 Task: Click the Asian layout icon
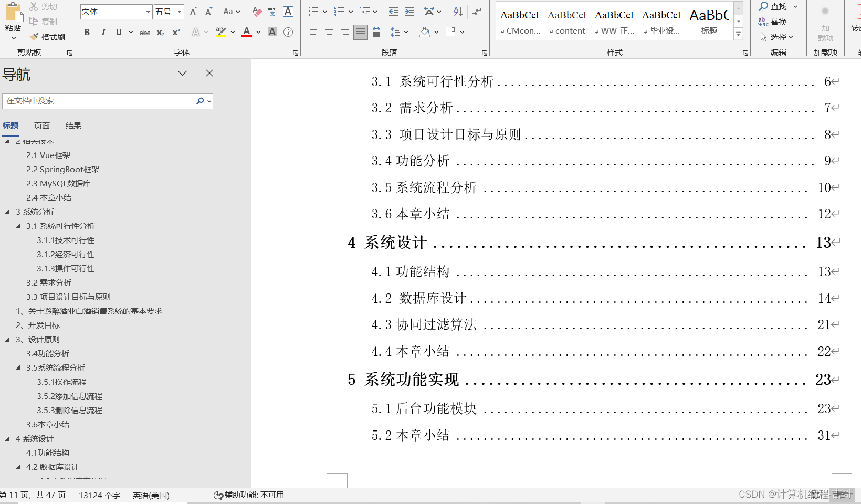pos(429,12)
